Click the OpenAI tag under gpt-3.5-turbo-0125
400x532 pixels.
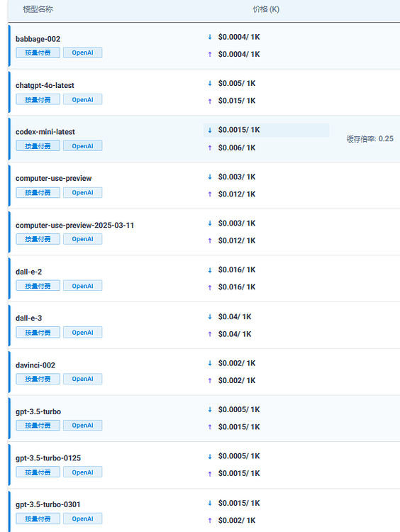coord(82,472)
